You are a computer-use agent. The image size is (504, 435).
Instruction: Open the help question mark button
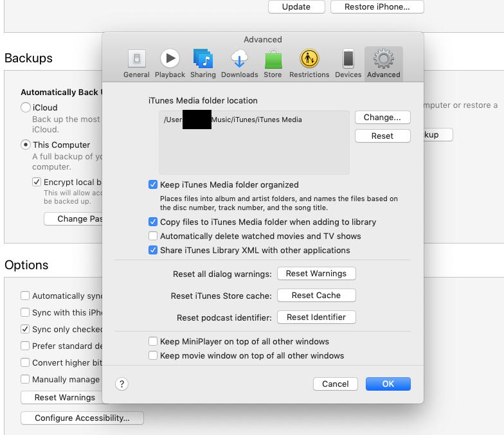coord(122,384)
